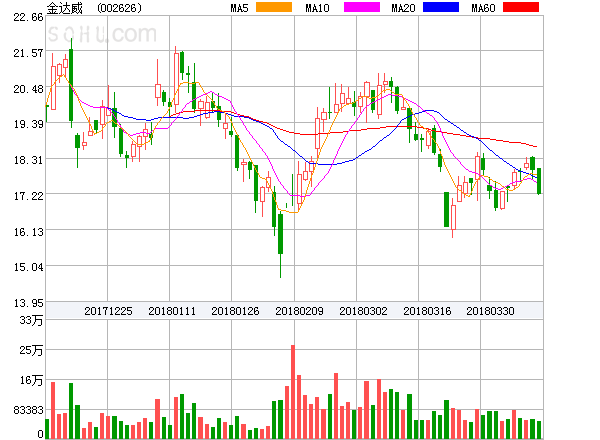Click the MA20 legend label
Viewport: 600px width, 440px height.
[x=403, y=8]
